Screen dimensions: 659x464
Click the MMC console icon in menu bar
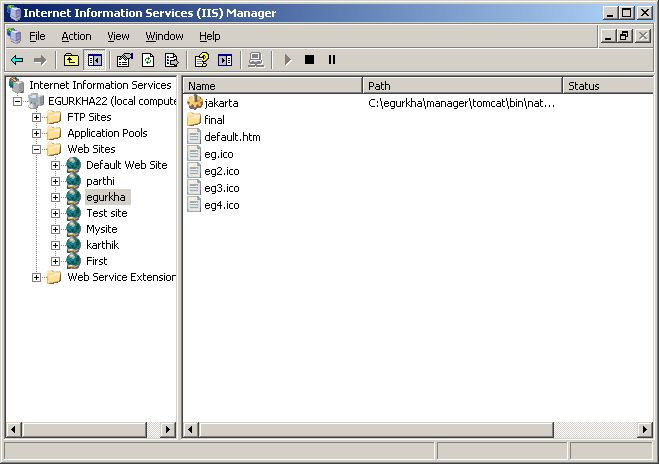click(14, 36)
